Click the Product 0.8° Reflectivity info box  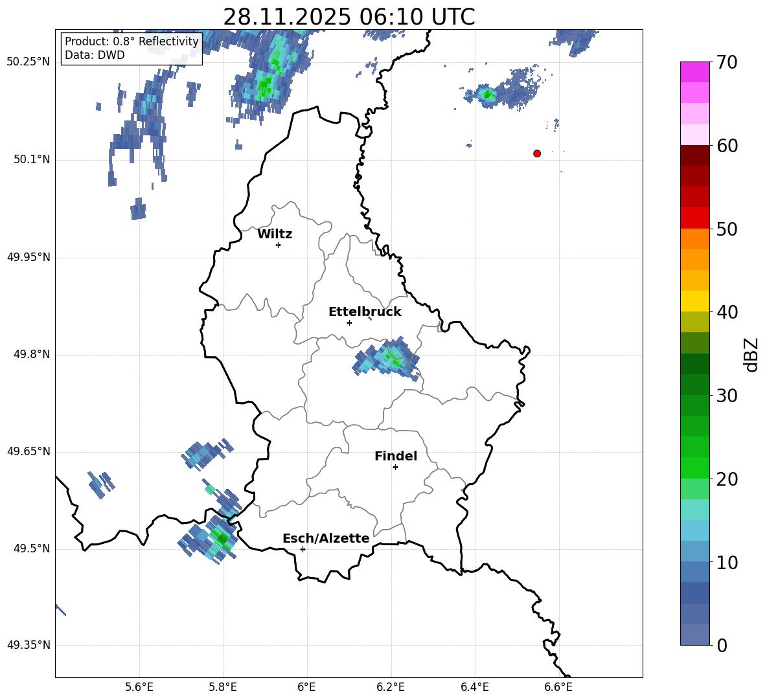132,49
